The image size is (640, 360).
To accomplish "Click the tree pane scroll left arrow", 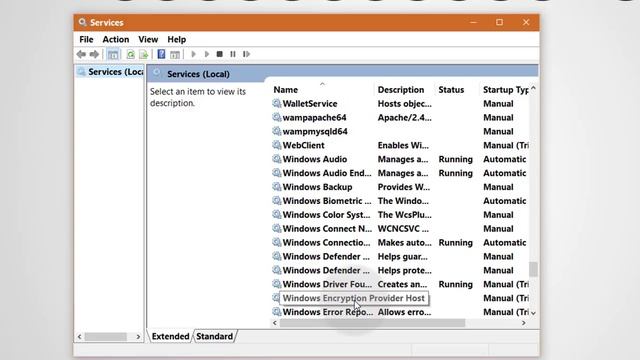I will pyautogui.click(x=80, y=337).
